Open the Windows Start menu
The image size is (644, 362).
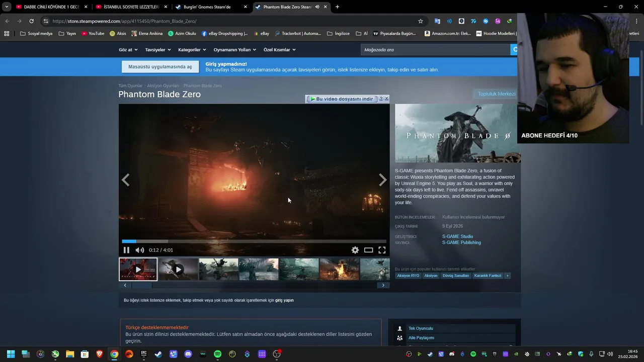pos(11,354)
